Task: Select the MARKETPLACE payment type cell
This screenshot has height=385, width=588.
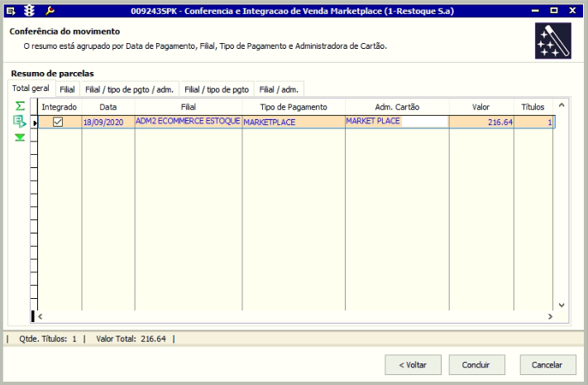Action: [x=294, y=122]
